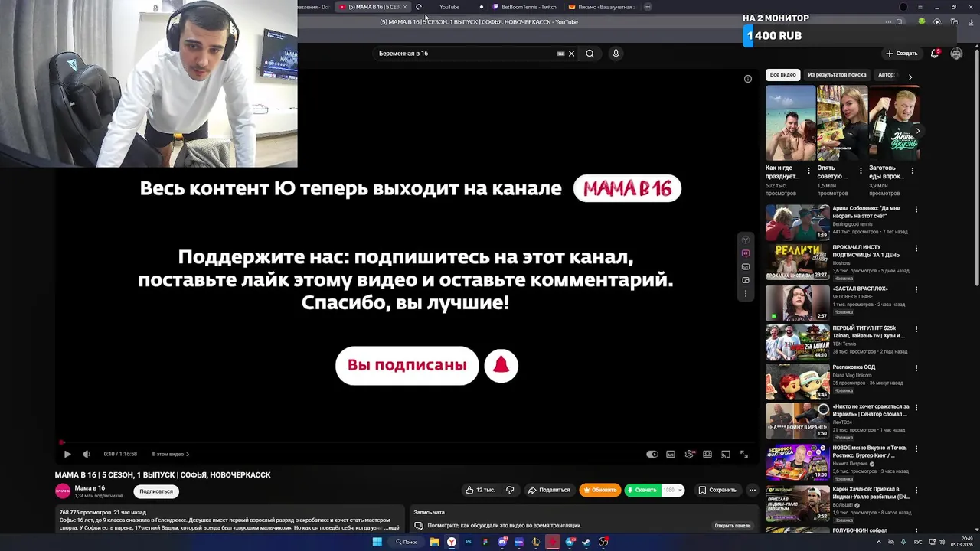Select the 'Из результатов поиска' chip
This screenshot has width=980, height=551.
pos(837,75)
